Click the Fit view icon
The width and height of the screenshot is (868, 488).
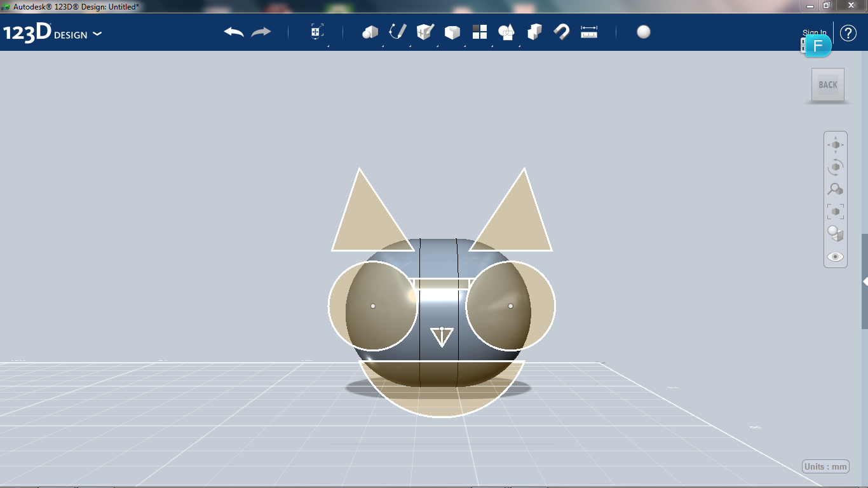(x=836, y=212)
